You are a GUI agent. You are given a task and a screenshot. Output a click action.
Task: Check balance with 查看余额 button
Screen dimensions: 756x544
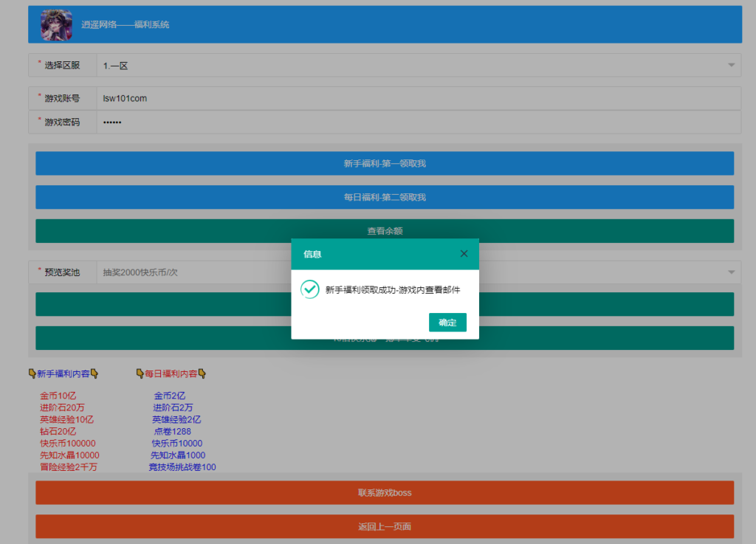coord(385,231)
